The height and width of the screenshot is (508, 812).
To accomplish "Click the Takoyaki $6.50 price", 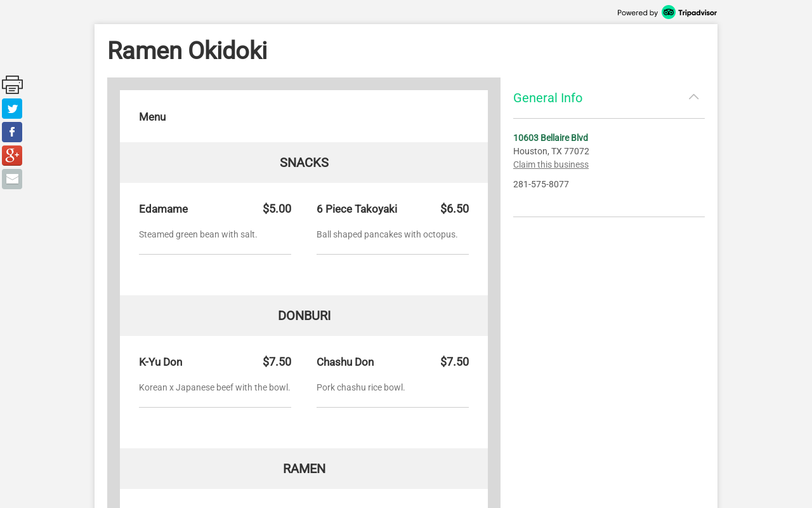I will [x=454, y=209].
